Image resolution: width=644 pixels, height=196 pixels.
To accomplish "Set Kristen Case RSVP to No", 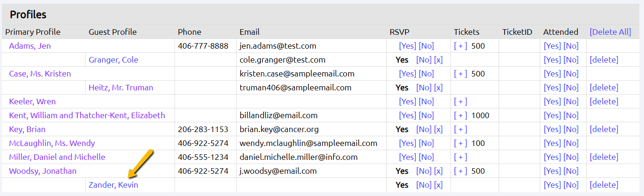I will [426, 74].
